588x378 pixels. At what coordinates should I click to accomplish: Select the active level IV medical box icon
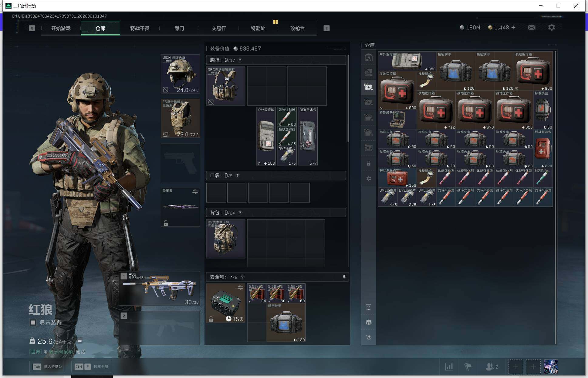pos(369,87)
